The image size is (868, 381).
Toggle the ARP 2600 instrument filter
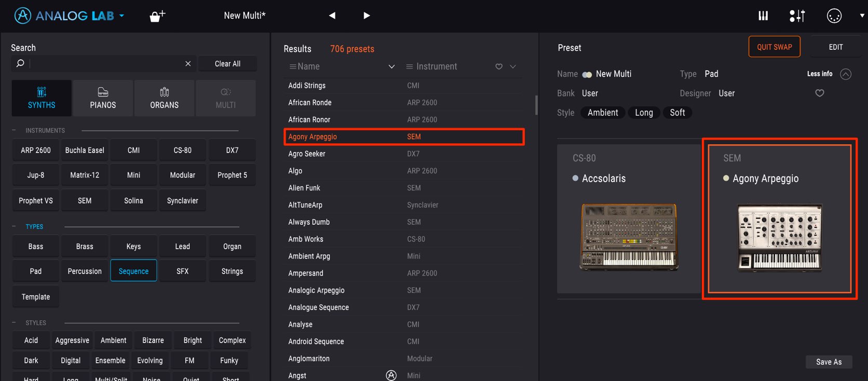36,150
